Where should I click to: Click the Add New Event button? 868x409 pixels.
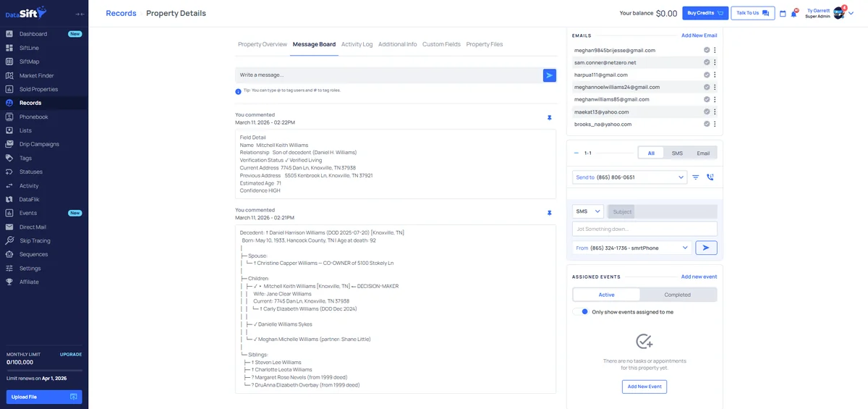[x=644, y=387]
